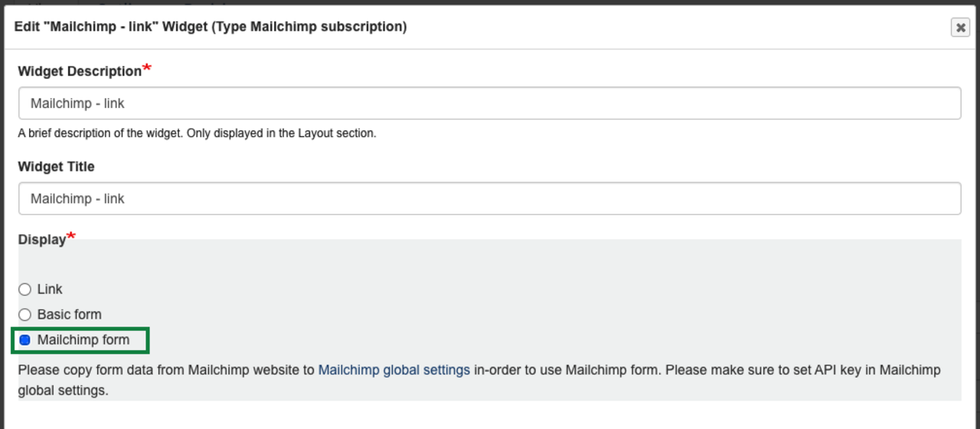The width and height of the screenshot is (980, 429).
Task: Click the "Link" option label text
Action: point(50,290)
